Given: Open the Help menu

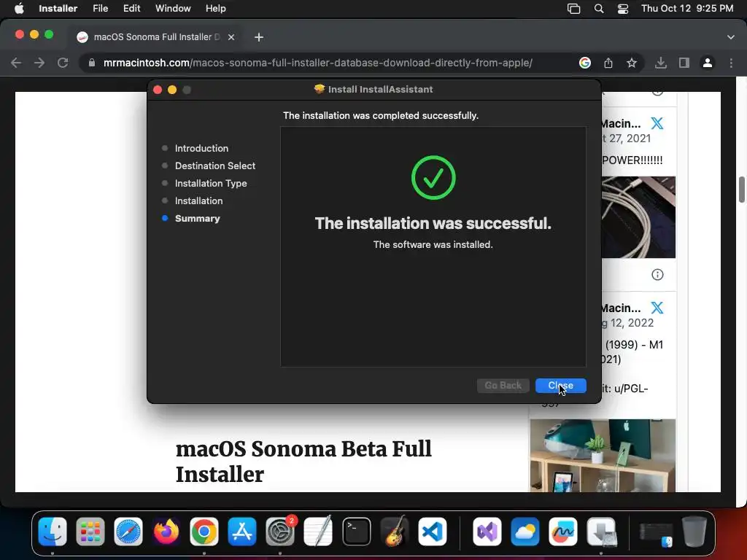Looking at the screenshot, I should click(215, 9).
